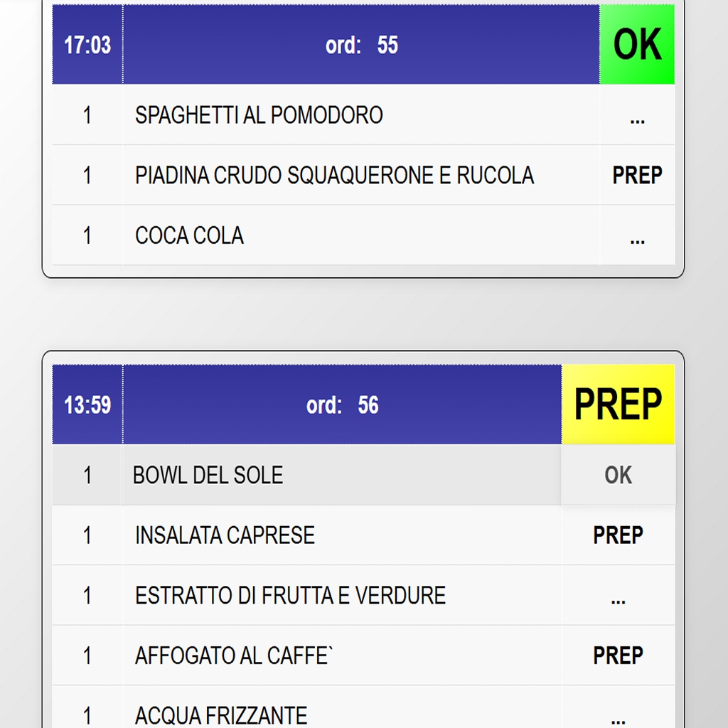Image resolution: width=728 pixels, height=728 pixels.
Task: Click the 17:03 time on order 55
Action: coord(87,45)
